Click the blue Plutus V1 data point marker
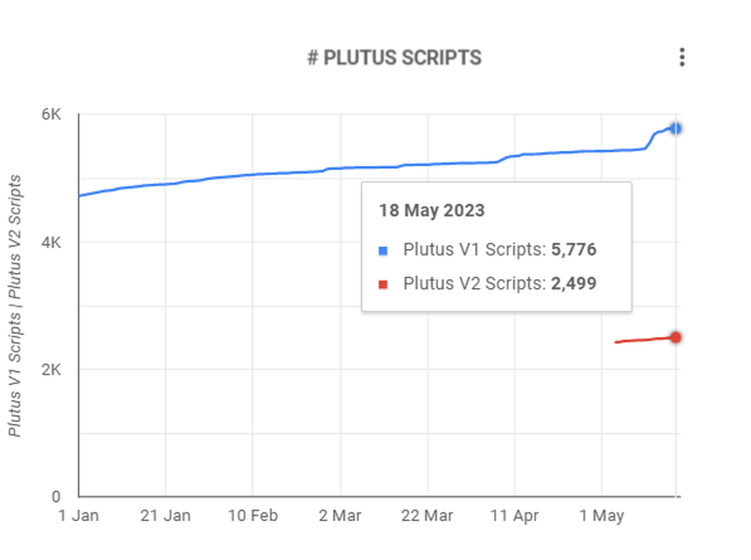 675,128
